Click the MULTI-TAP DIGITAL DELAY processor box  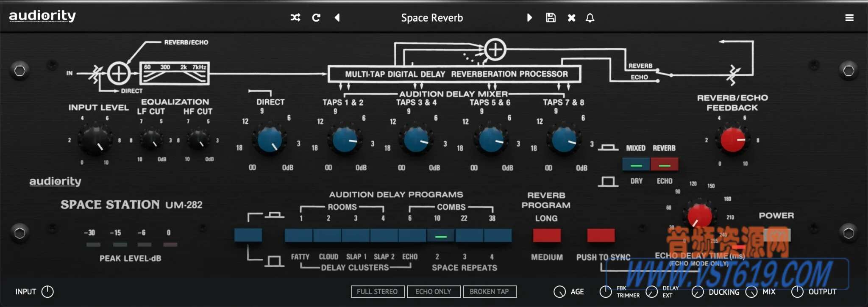[454, 74]
